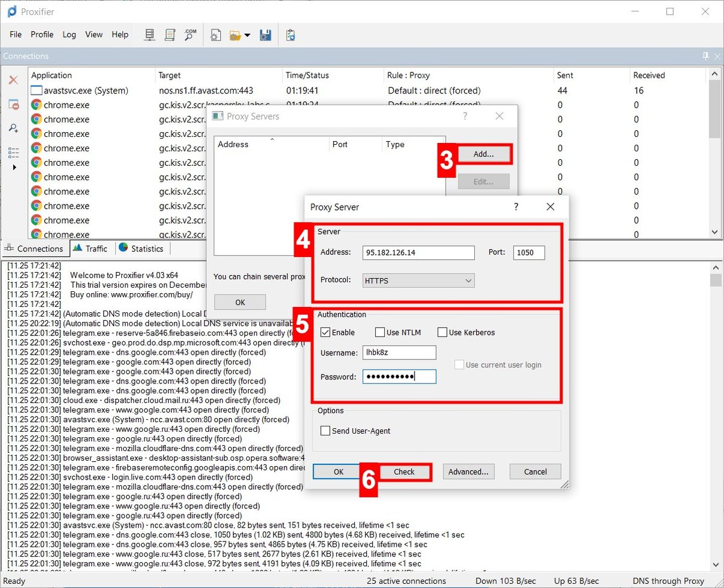Click Address column in Proxy Servers list
Viewport: 724px width, 588px height.
(x=271, y=144)
